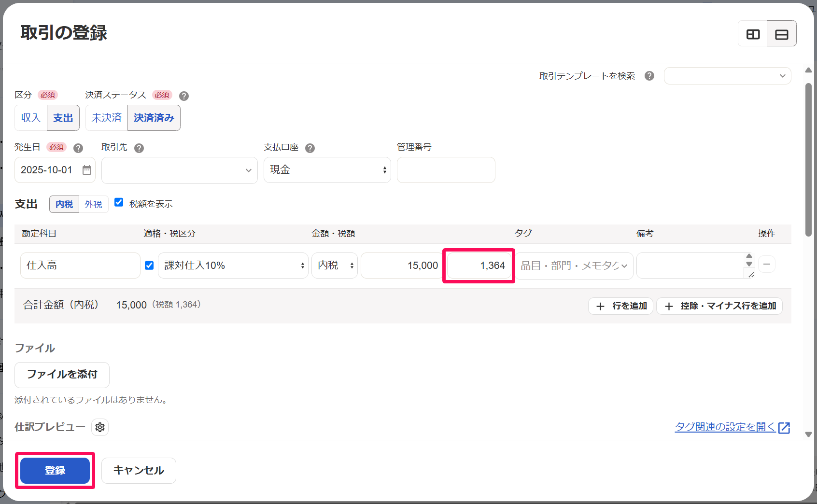The width and height of the screenshot is (817, 504).
Task: Open the 取引テンプレート search dropdown
Action: click(x=727, y=76)
